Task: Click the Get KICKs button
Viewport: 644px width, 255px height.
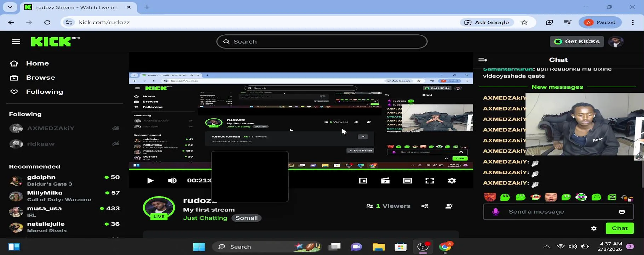Action: pyautogui.click(x=577, y=41)
